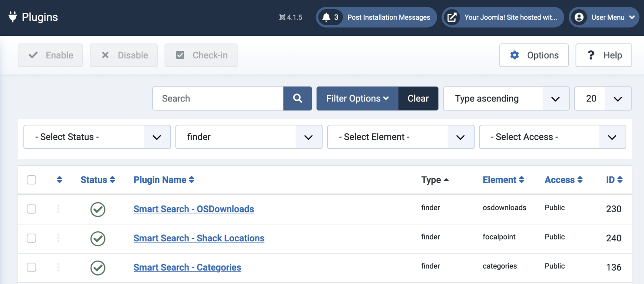Viewport: 644px width, 284px height.
Task: Sort table by Element column
Action: tap(504, 180)
